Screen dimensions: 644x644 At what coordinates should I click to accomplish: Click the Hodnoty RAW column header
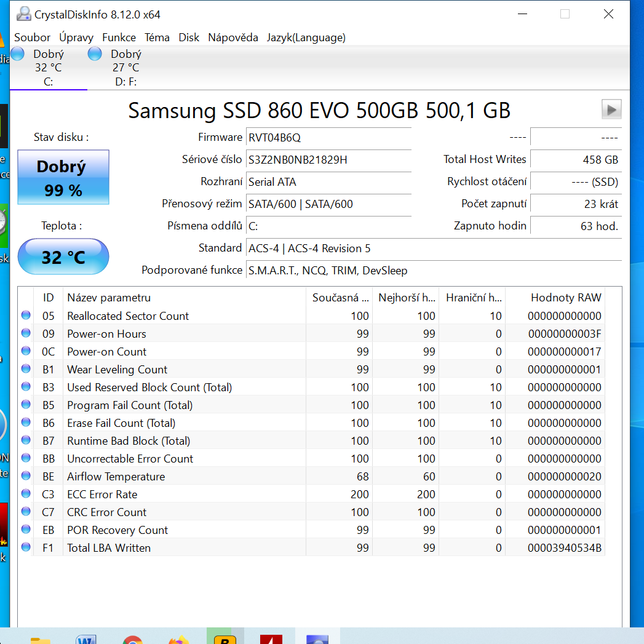point(565,298)
